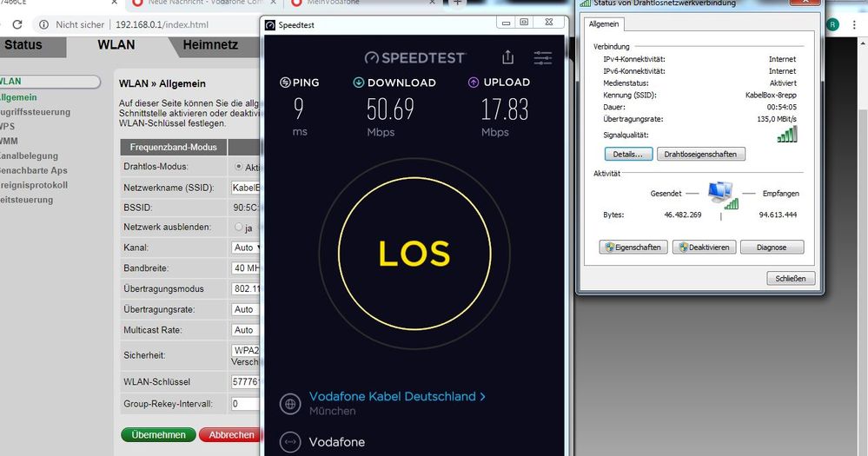Open Benachbarte Aps in sidebar
Viewport: 868px width, 456px height.
click(x=33, y=170)
